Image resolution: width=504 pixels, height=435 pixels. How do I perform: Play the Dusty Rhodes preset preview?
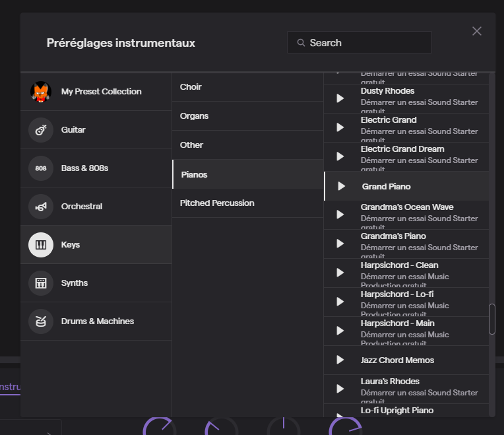pos(340,98)
